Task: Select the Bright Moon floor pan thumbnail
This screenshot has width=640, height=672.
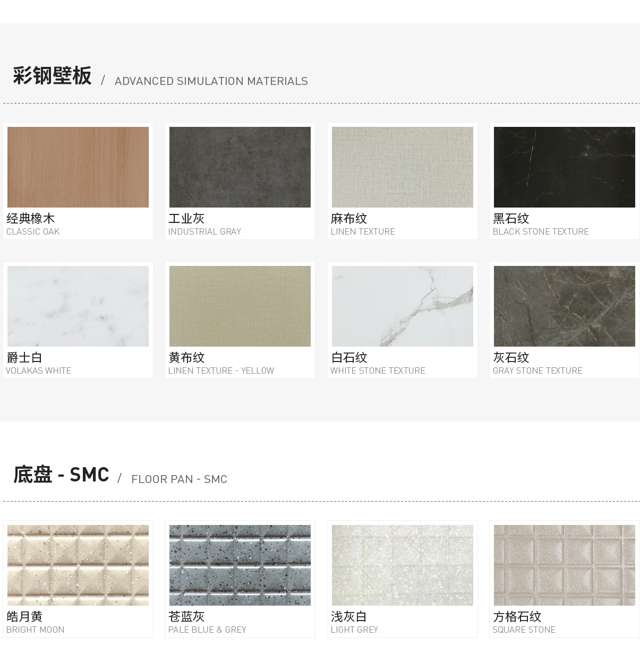Action: [78, 565]
